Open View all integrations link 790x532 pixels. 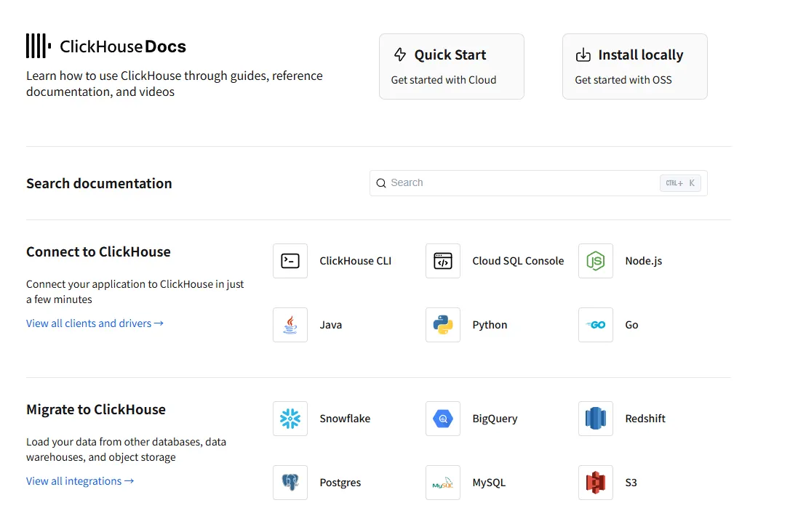click(80, 480)
